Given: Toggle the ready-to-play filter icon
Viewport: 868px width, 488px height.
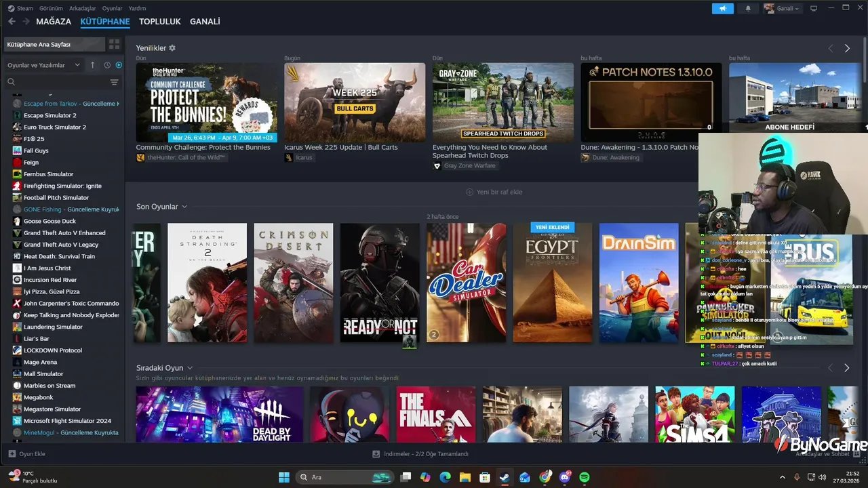Looking at the screenshot, I should coord(119,65).
